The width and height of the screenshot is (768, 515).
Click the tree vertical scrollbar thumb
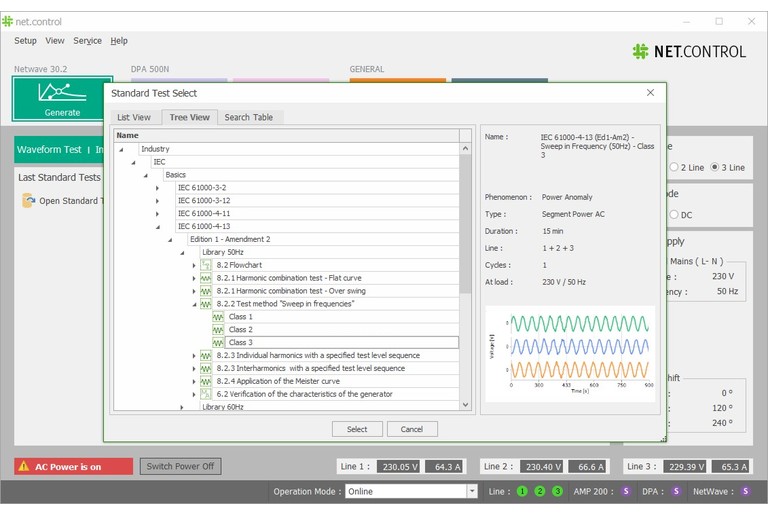point(465,224)
